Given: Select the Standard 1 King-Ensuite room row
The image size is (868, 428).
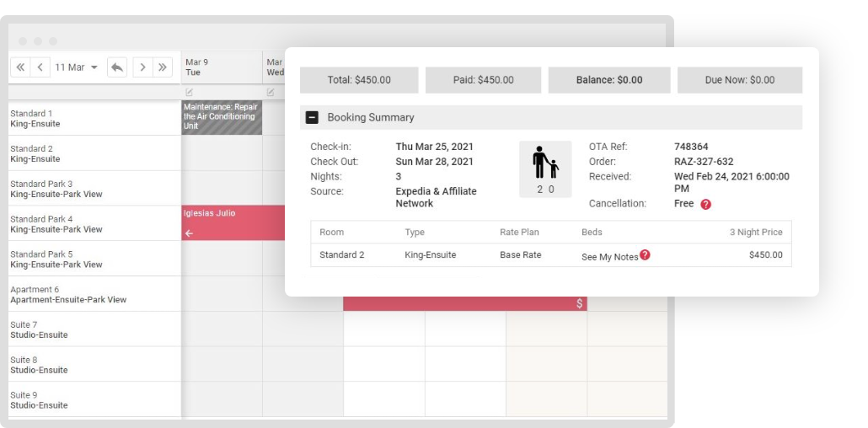Looking at the screenshot, I should click(x=94, y=118).
